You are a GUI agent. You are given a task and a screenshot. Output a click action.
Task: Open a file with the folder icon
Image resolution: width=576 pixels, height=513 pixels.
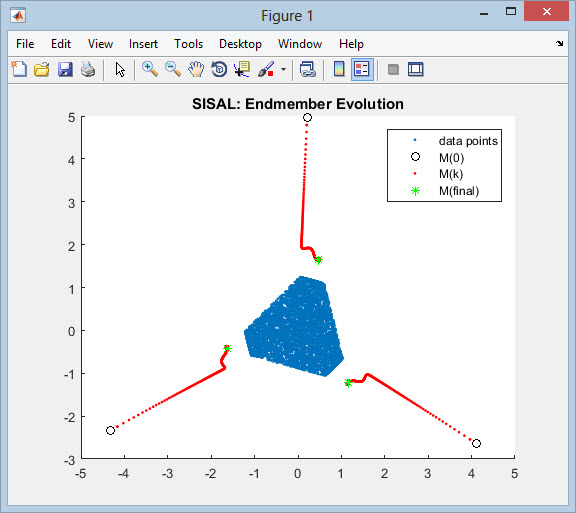pos(42,69)
